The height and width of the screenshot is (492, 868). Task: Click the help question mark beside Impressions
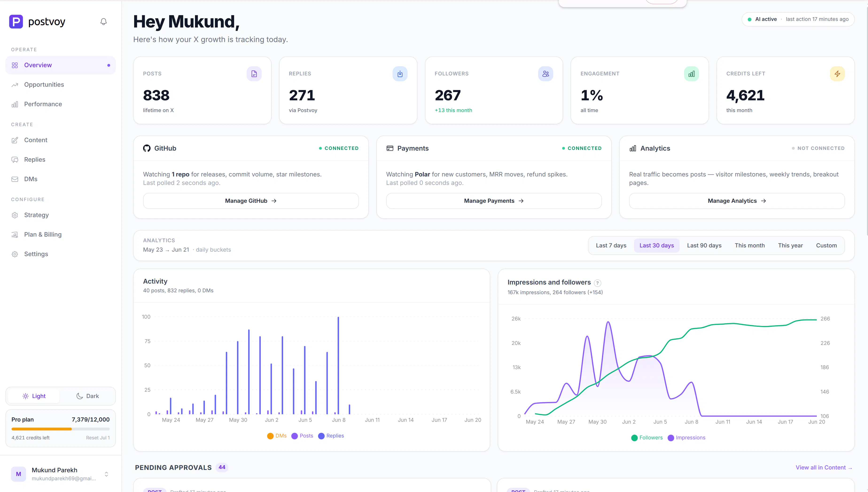(597, 283)
